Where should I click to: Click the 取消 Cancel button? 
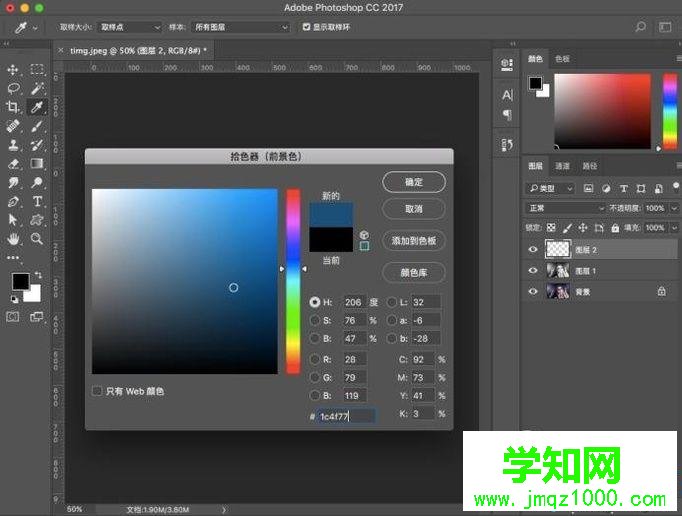pyautogui.click(x=414, y=209)
